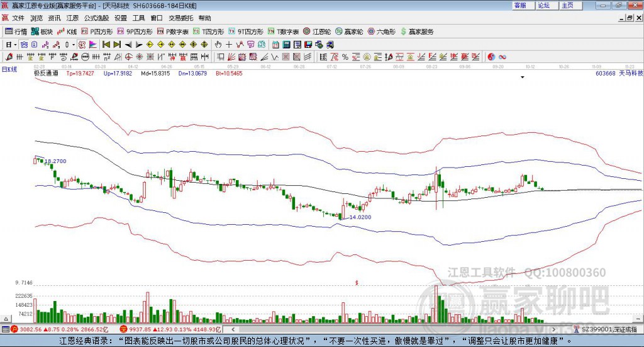Click the horizontal scrollbar left arrow

[233, 329]
